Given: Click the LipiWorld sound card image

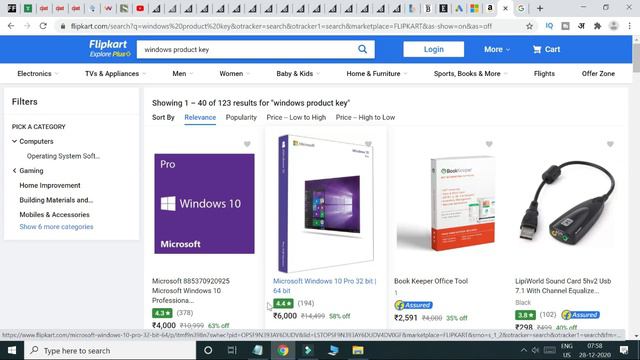Looking at the screenshot, I should [567, 204].
